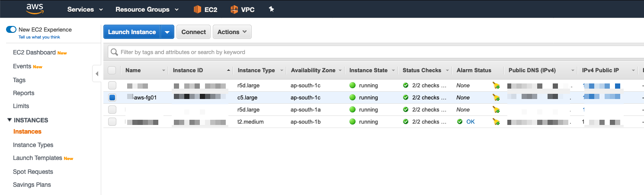This screenshot has height=195, width=644.
Task: Click the AWS logo home icon
Action: click(x=34, y=9)
